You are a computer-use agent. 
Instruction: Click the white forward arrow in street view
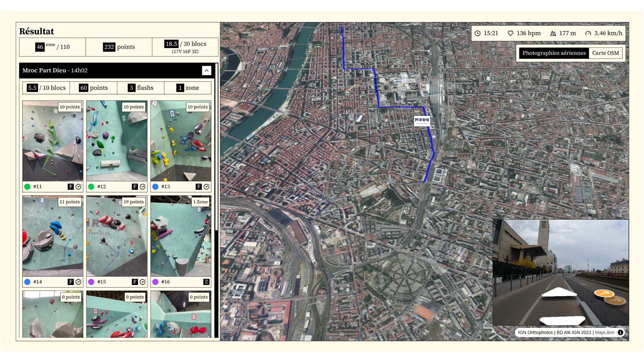click(559, 292)
